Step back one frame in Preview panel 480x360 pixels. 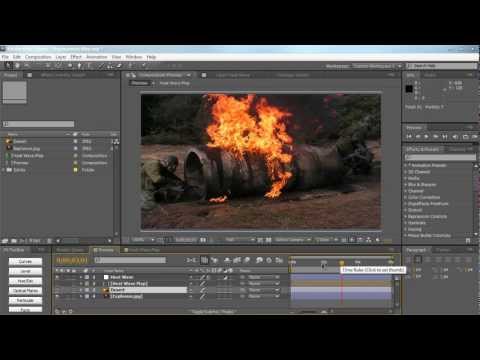coord(418,137)
